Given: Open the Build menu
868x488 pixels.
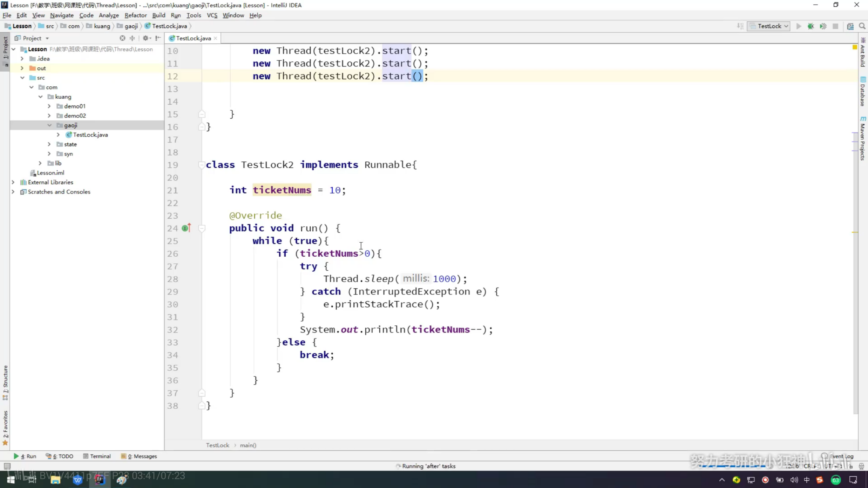Looking at the screenshot, I should pyautogui.click(x=159, y=15).
